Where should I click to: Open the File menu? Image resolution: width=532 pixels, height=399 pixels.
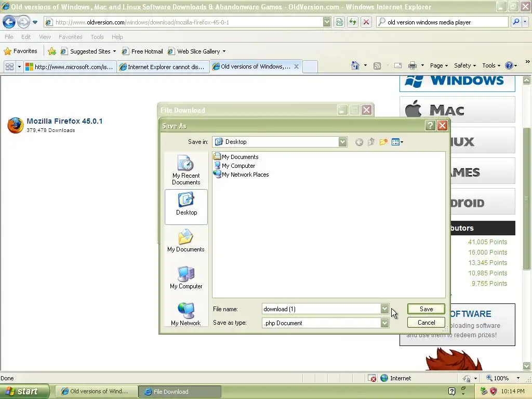point(9,37)
